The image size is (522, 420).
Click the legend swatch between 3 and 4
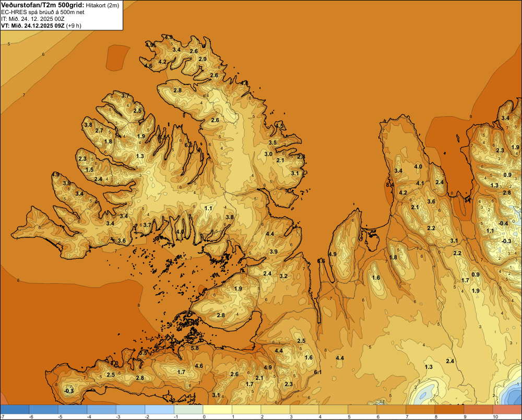[304, 410]
